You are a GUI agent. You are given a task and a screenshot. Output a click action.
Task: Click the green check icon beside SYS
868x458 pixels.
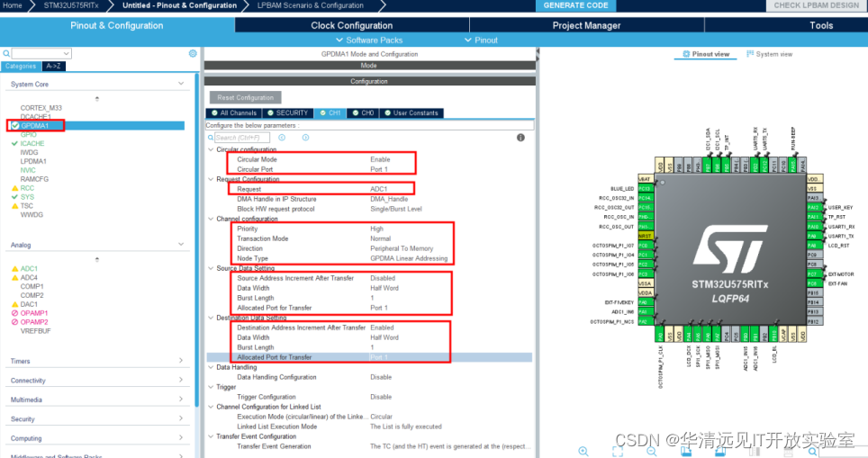(x=15, y=197)
